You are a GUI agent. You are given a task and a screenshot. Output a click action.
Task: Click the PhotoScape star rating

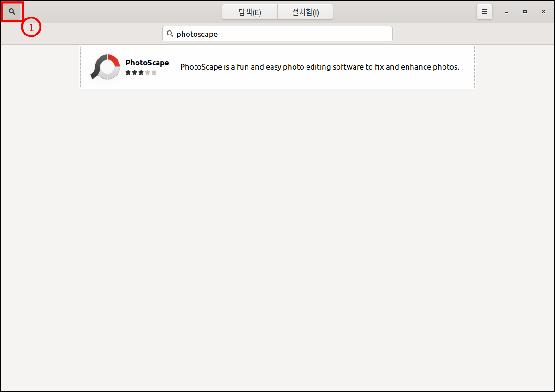(141, 73)
